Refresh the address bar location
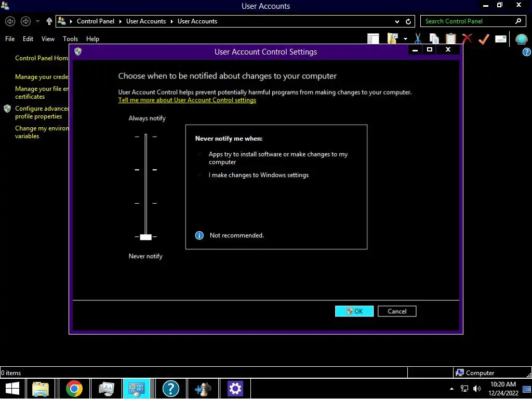 pyautogui.click(x=408, y=21)
